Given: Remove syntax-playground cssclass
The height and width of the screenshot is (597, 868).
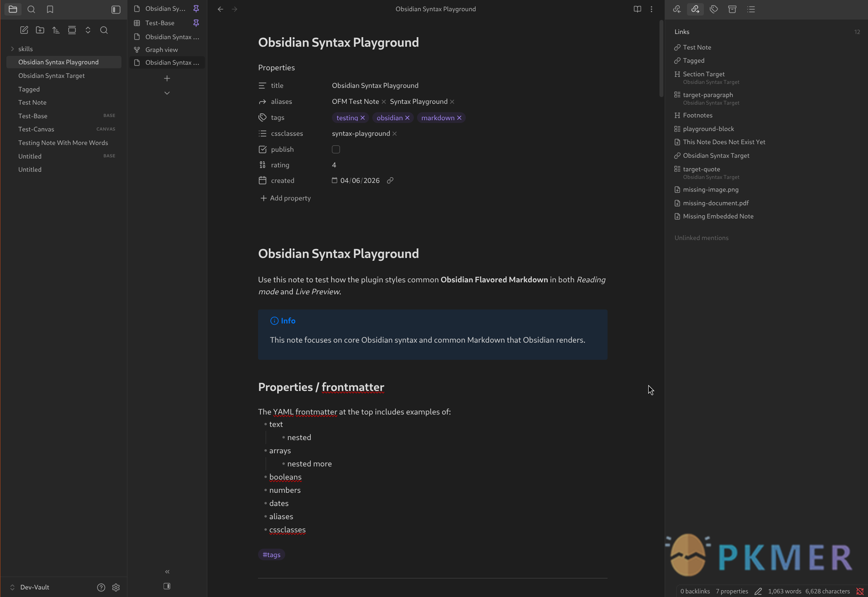Looking at the screenshot, I should click(x=395, y=134).
